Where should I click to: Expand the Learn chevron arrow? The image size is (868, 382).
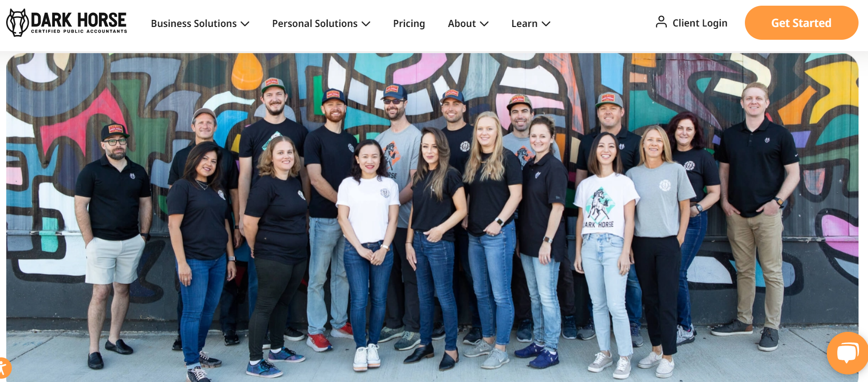pyautogui.click(x=546, y=24)
